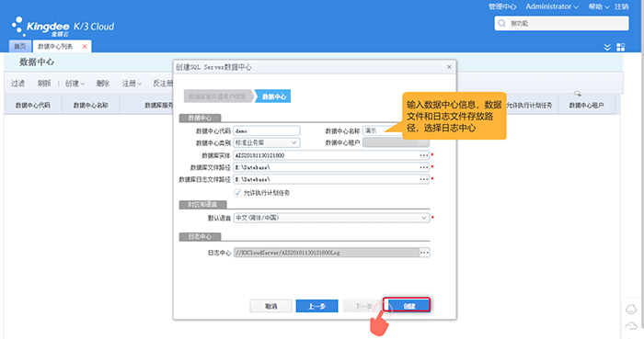The image size is (644, 339).
Task: Click the search magnifier icon
Action: [x=501, y=23]
